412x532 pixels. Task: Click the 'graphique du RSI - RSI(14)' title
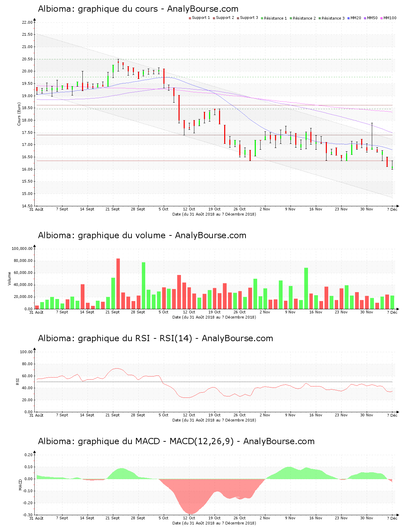pyautogui.click(x=135, y=338)
